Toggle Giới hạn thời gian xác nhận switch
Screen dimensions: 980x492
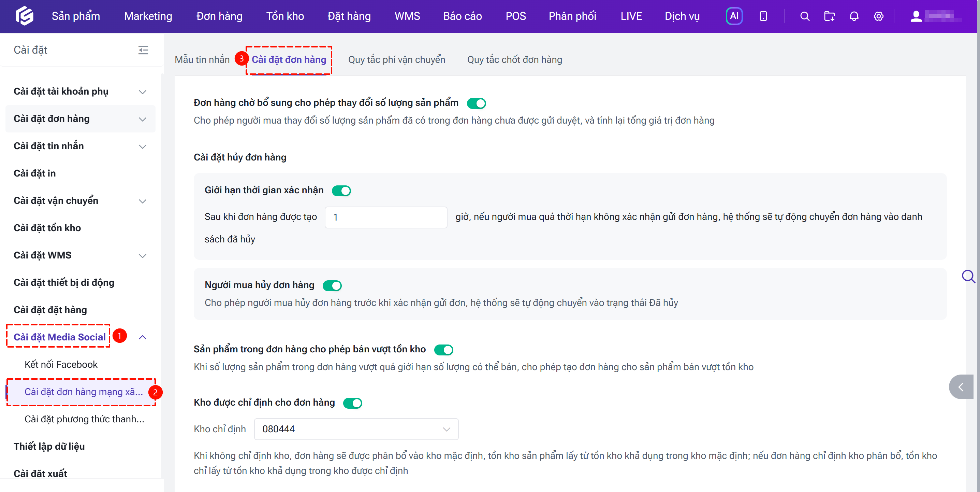click(341, 191)
